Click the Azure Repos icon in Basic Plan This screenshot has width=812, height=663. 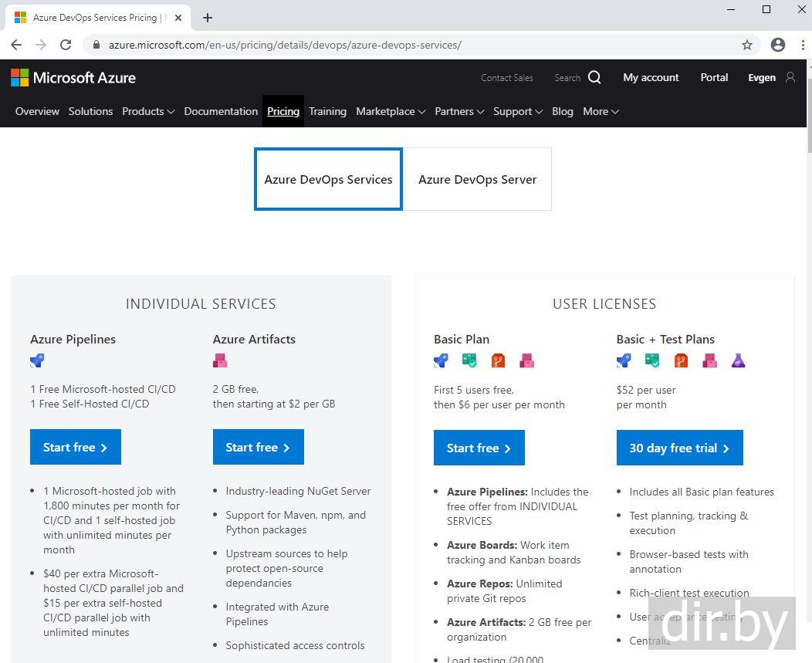point(498,360)
